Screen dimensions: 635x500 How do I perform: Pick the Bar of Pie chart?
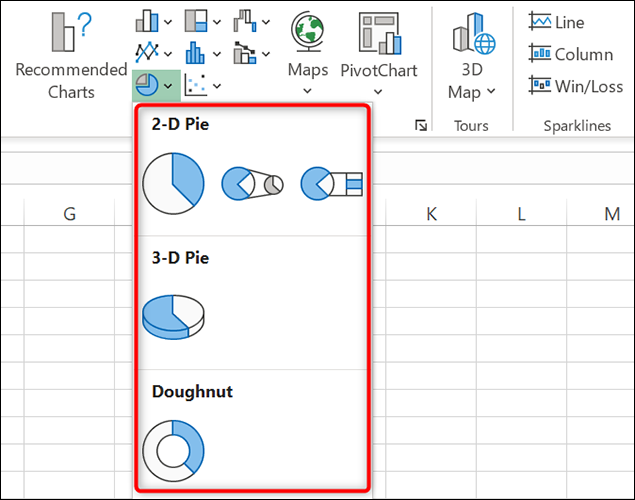point(331,184)
